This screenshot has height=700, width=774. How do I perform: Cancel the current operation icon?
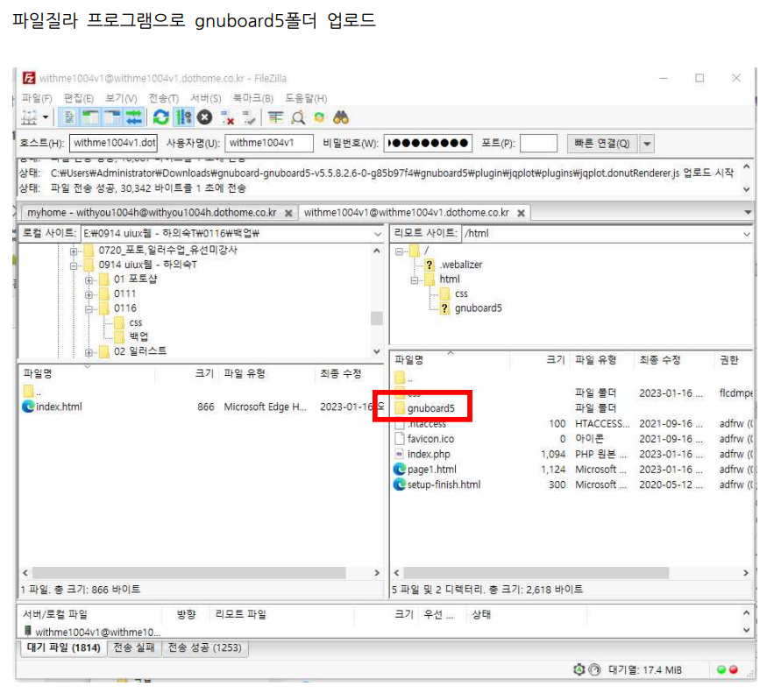[x=204, y=117]
